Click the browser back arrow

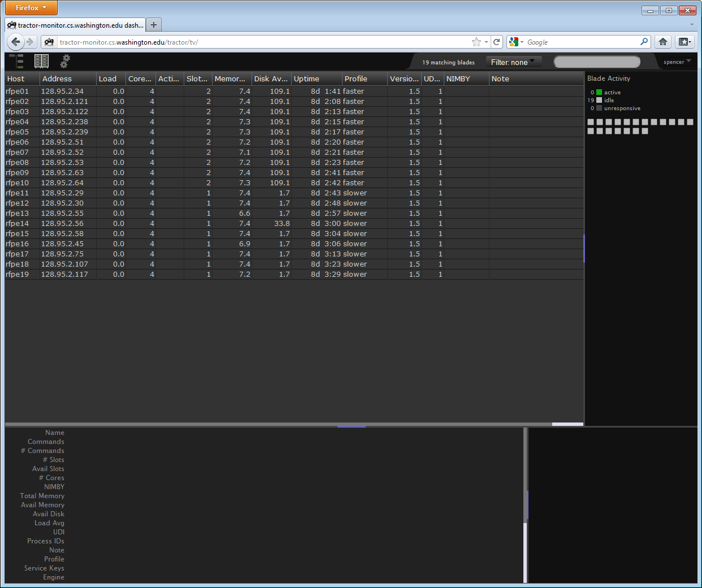(x=16, y=42)
